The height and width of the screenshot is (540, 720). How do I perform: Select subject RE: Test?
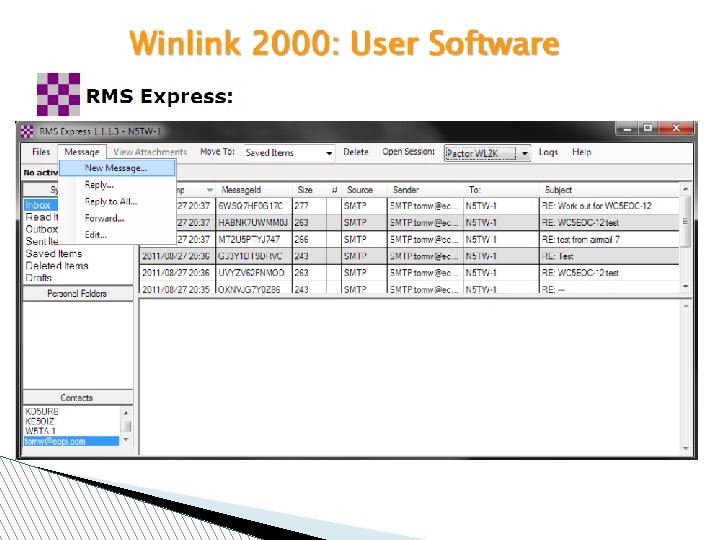point(558,256)
